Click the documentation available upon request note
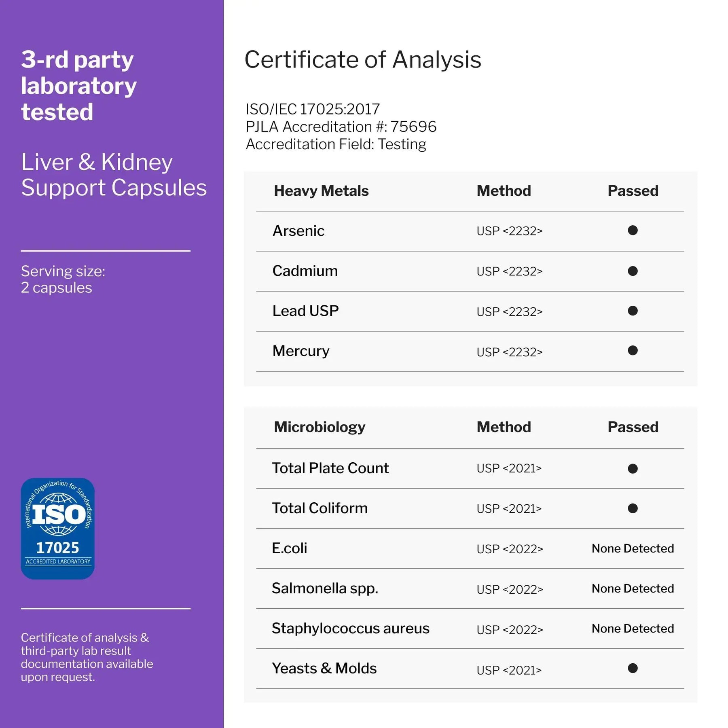Viewport: 728px width, 728px height. [87, 657]
